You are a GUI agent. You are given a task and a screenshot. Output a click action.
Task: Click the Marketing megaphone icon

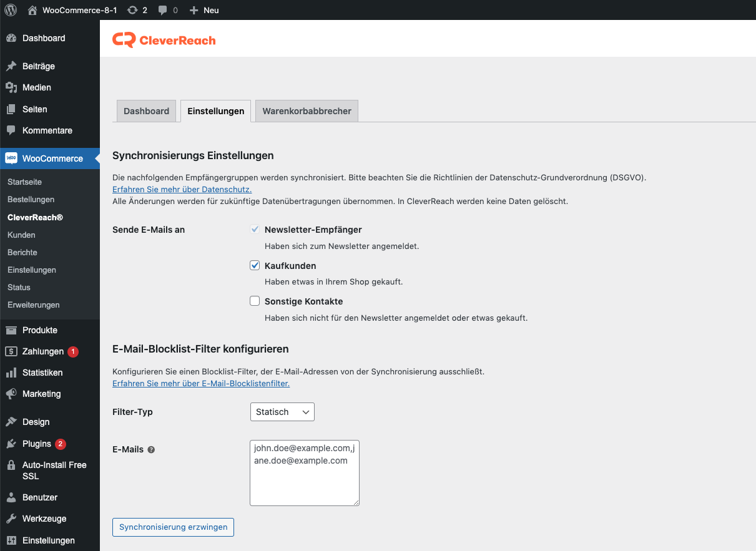coord(11,394)
